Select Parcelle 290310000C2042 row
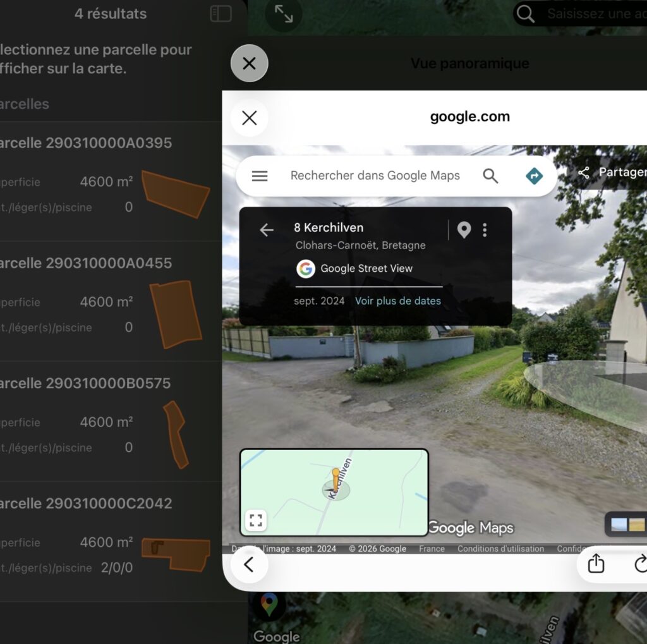This screenshot has height=644, width=647. pos(109,542)
